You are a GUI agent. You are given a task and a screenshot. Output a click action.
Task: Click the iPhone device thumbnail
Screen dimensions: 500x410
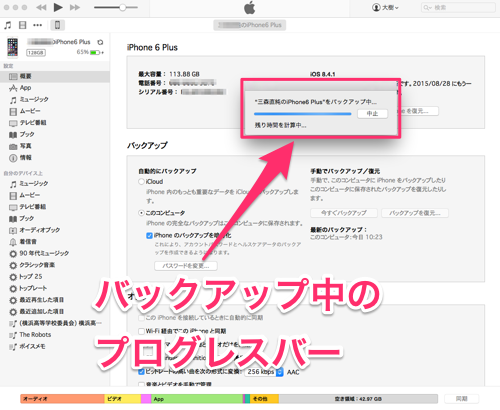[x=13, y=47]
